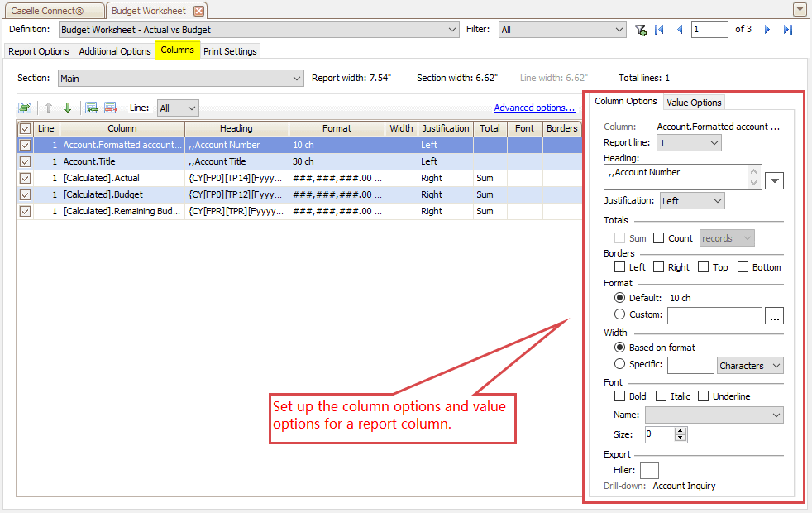Uncheck the [Calculated].Remaining Budget row checkbox
812x513 pixels.
(25, 212)
